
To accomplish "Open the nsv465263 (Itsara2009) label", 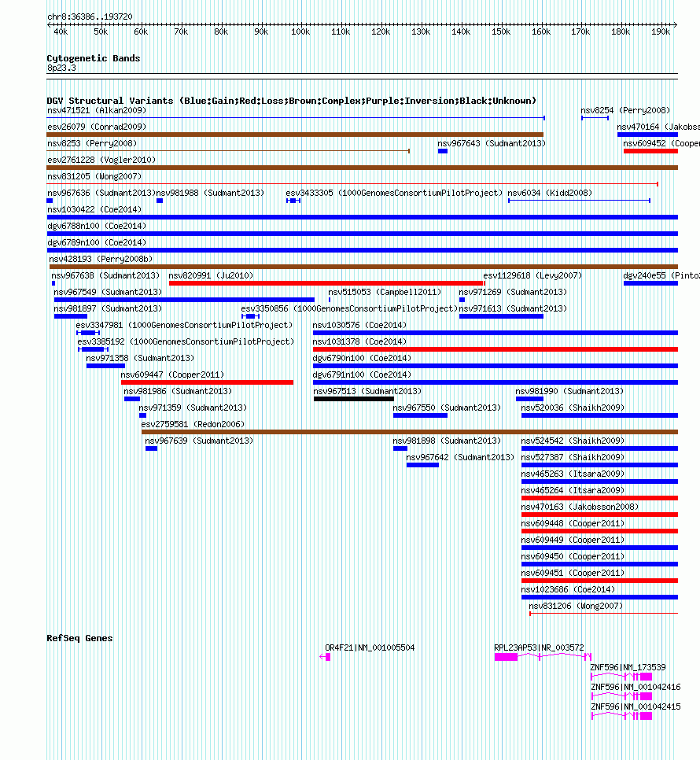I will 573,473.
